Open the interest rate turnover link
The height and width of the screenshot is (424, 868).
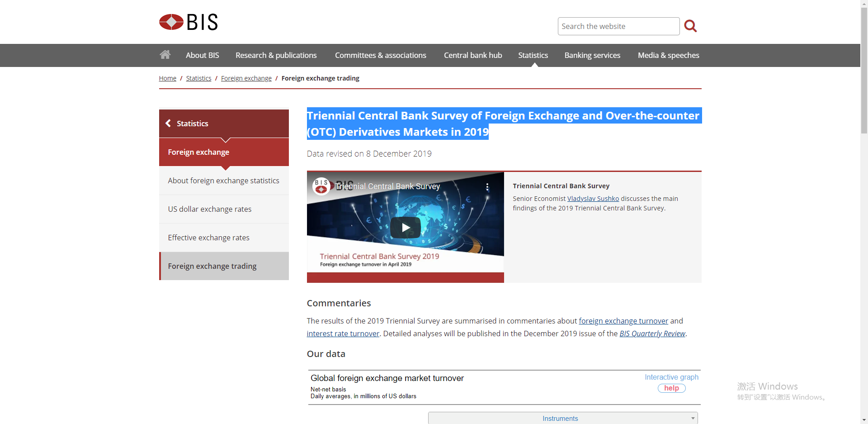coord(343,333)
